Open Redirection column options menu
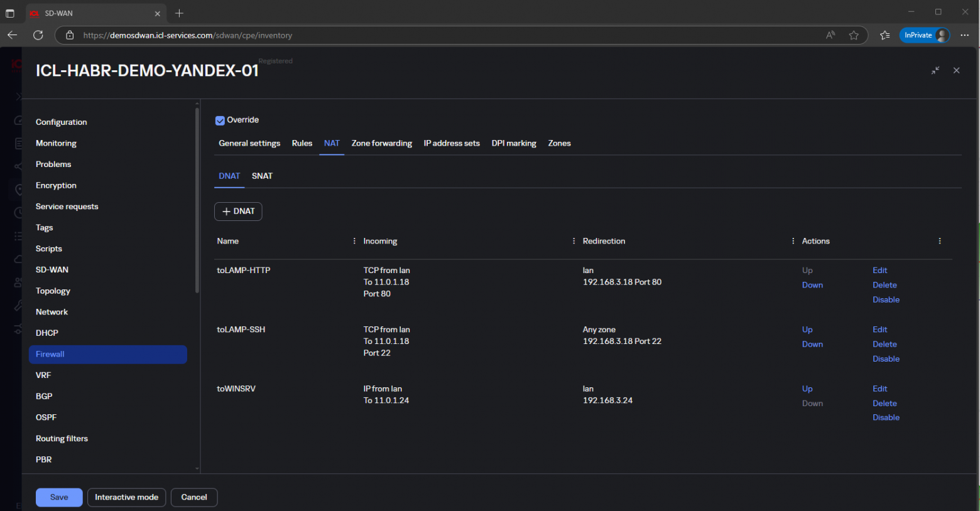This screenshot has height=511, width=980. tap(793, 241)
